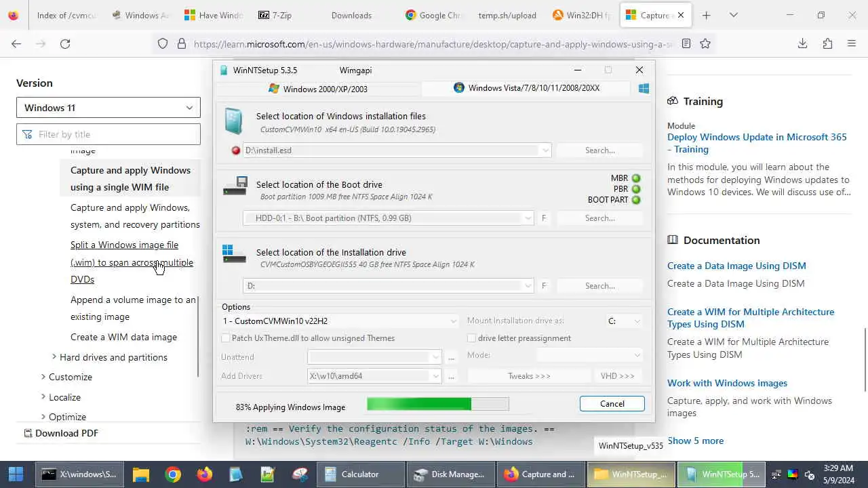Click the PBR green status light

coord(636,189)
